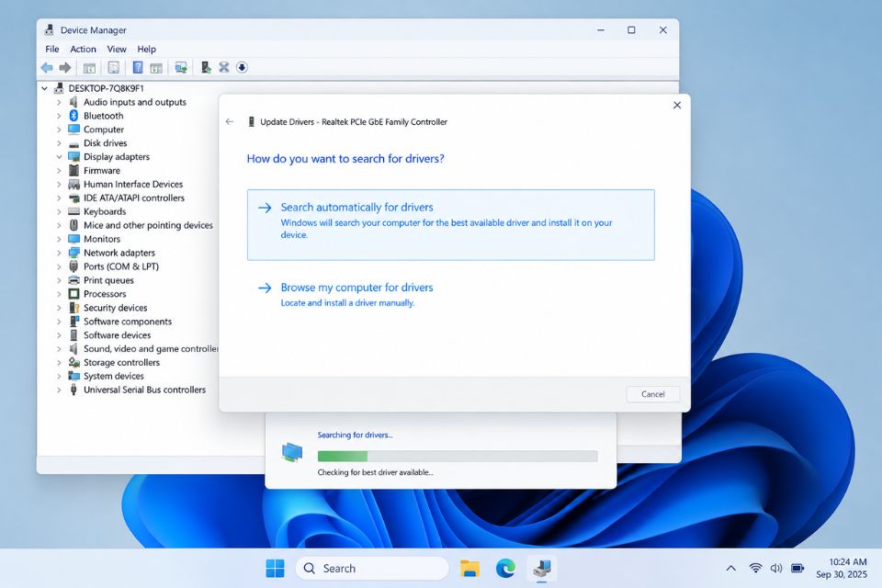
Task: Click the green driver search progress bar
Action: [x=458, y=457]
